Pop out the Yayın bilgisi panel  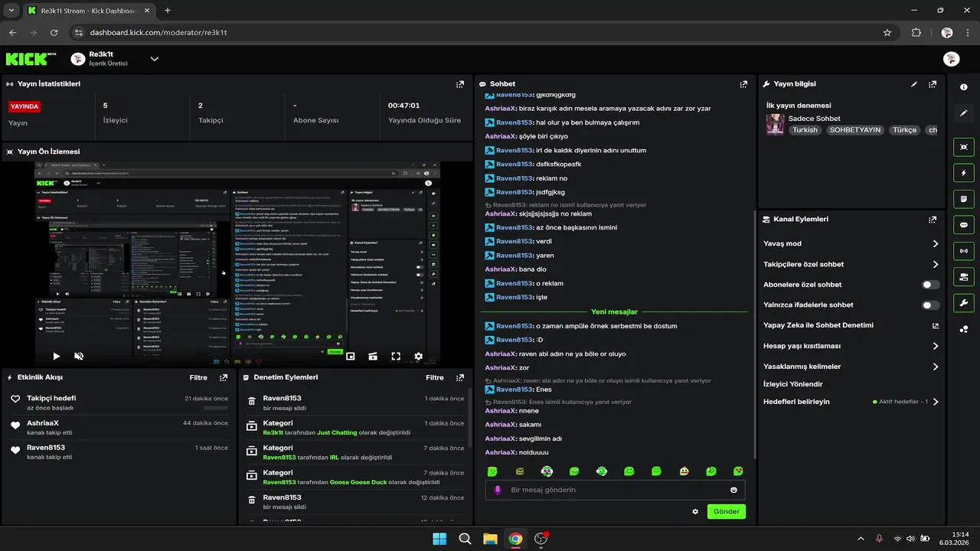point(932,84)
